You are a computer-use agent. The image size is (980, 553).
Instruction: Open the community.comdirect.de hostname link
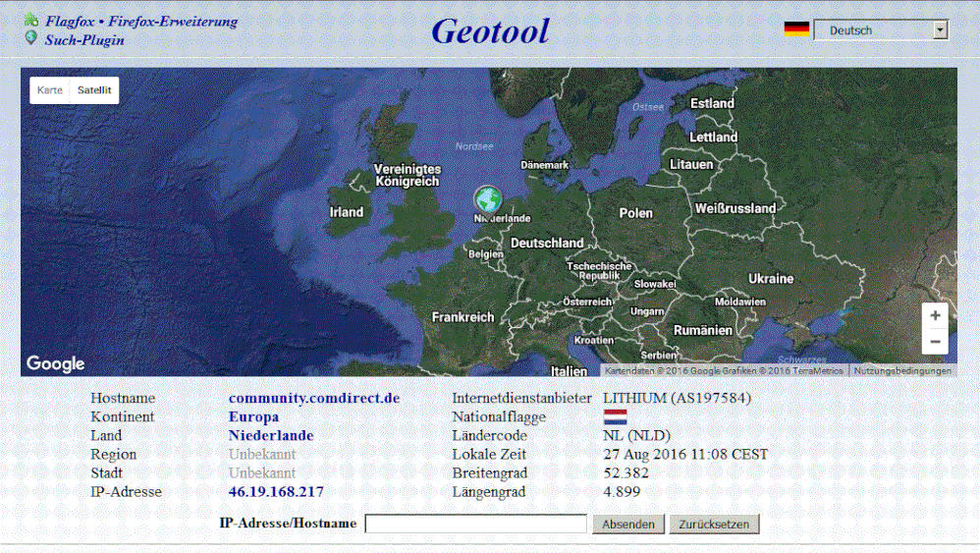[x=314, y=398]
